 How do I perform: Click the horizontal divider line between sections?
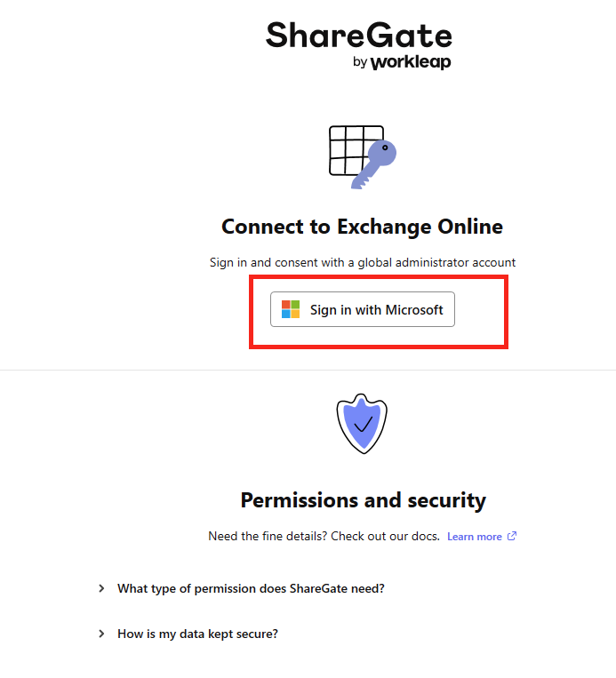[308, 371]
